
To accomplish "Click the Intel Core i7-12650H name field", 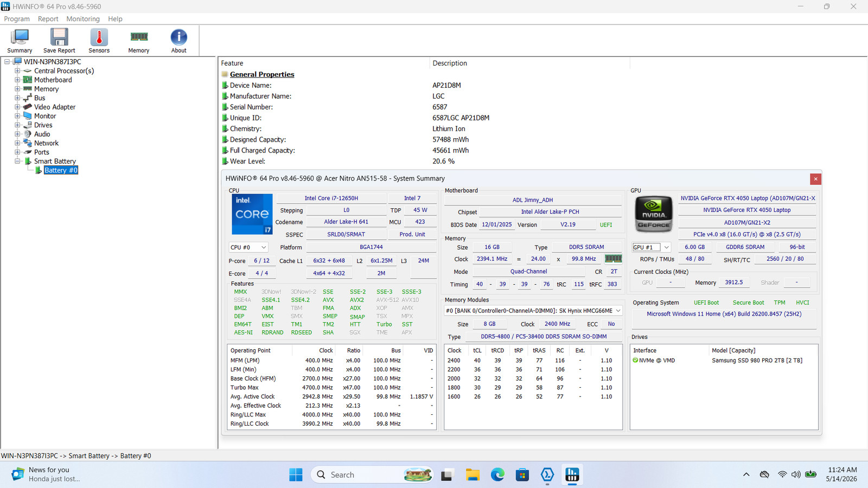I will pos(331,198).
